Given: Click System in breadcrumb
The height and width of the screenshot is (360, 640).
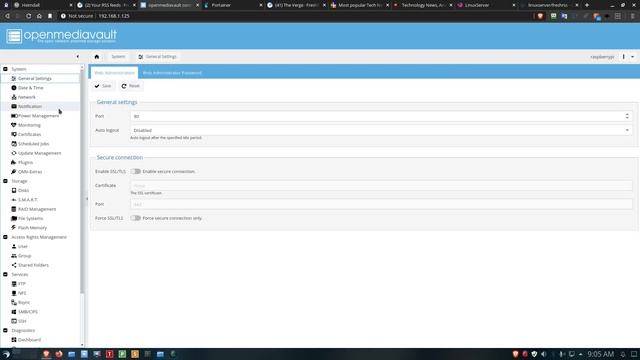Looking at the screenshot, I should [x=118, y=57].
